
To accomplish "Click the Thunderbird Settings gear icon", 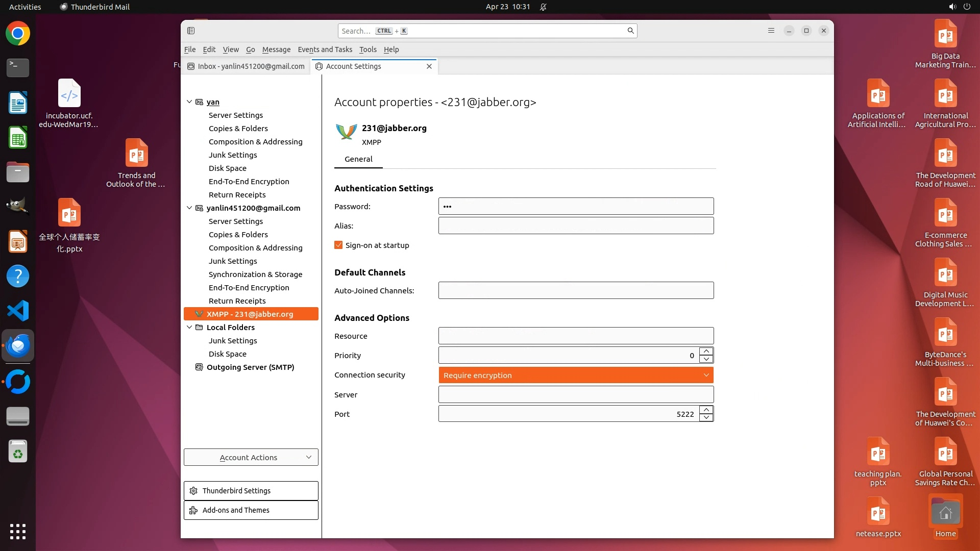I will (193, 491).
